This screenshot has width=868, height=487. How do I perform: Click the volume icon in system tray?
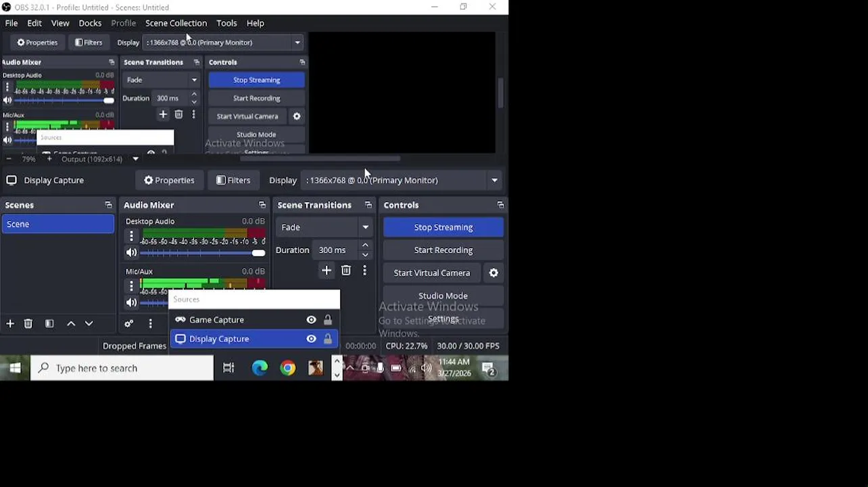coord(427,369)
